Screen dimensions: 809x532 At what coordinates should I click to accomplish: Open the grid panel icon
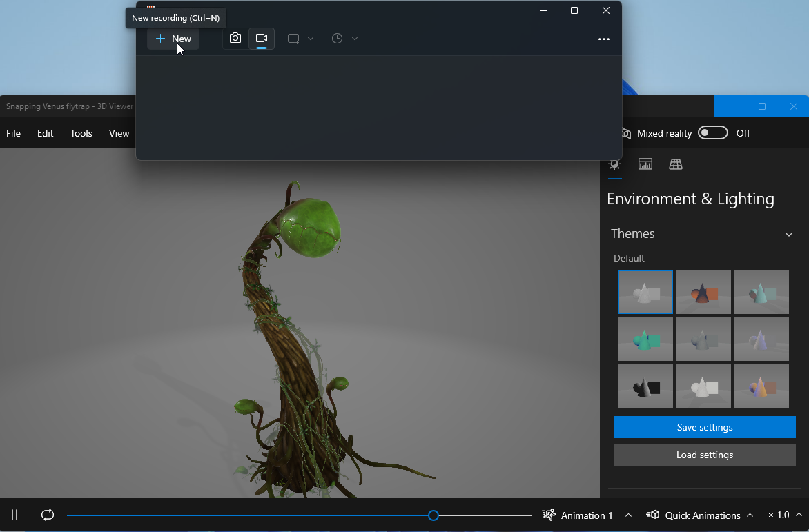click(675, 164)
